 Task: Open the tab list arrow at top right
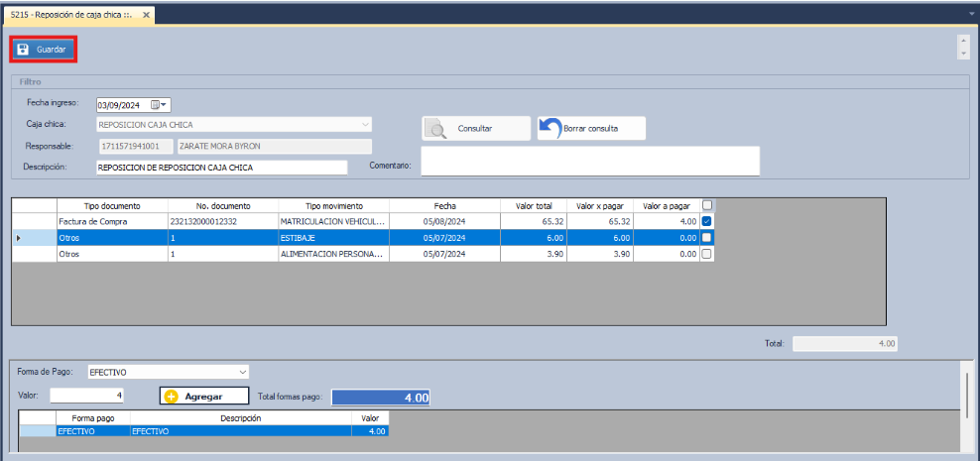click(x=972, y=14)
